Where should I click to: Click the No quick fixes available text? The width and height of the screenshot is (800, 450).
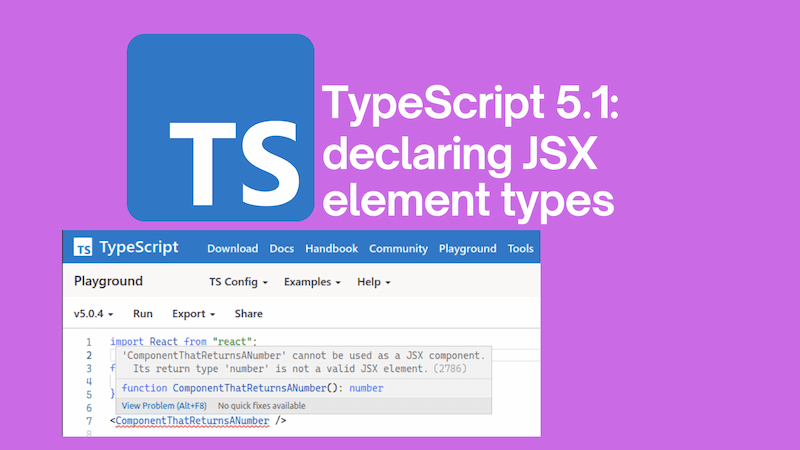pyautogui.click(x=262, y=406)
